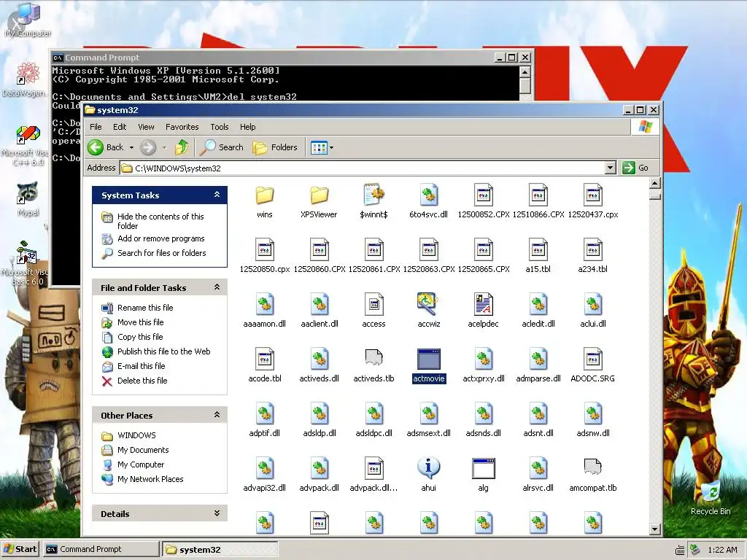Select the alg program icon
The height and width of the screenshot is (560, 747).
[x=484, y=469]
